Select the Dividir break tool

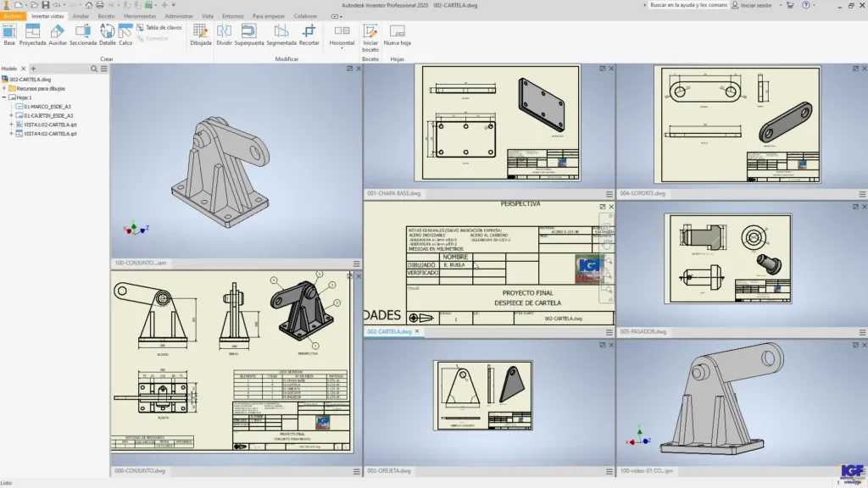click(224, 34)
